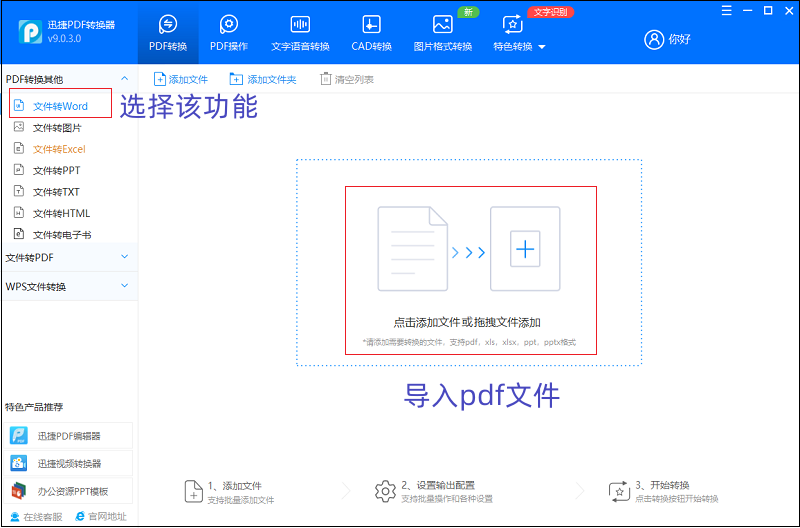Image resolution: width=800 pixels, height=528 pixels.
Task: Open 迅捷视频转换器 recommended product
Action: pyautogui.click(x=68, y=463)
